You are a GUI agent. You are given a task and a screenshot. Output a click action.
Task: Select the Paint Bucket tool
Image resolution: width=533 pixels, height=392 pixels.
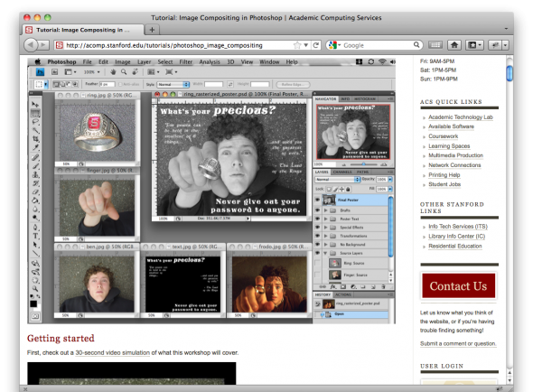click(35, 201)
